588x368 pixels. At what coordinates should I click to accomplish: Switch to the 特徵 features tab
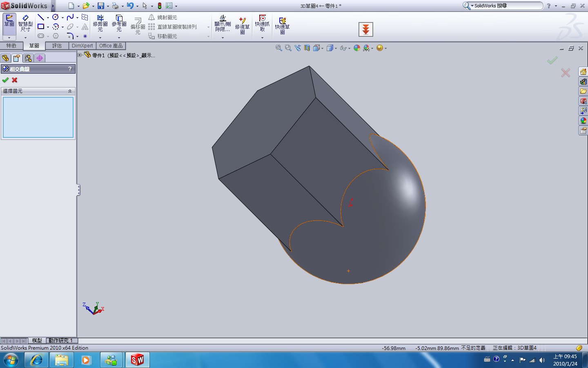tap(11, 46)
